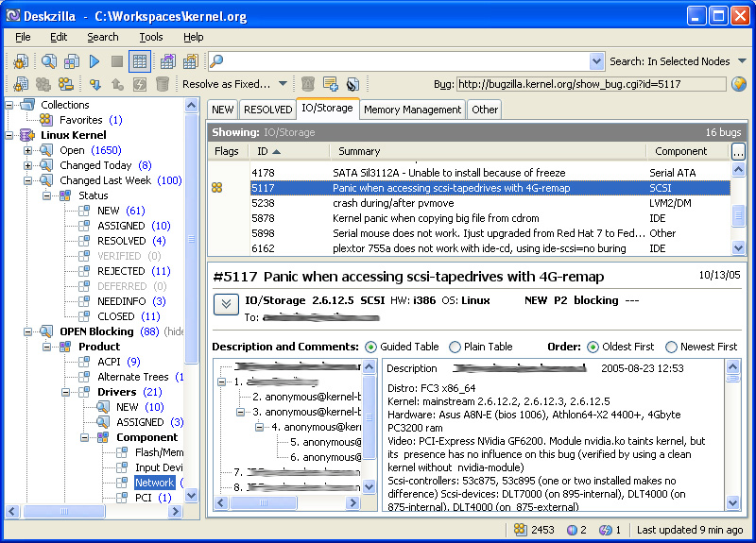The width and height of the screenshot is (756, 543).
Task: Click the blue download arrow icon
Action: (x=95, y=84)
